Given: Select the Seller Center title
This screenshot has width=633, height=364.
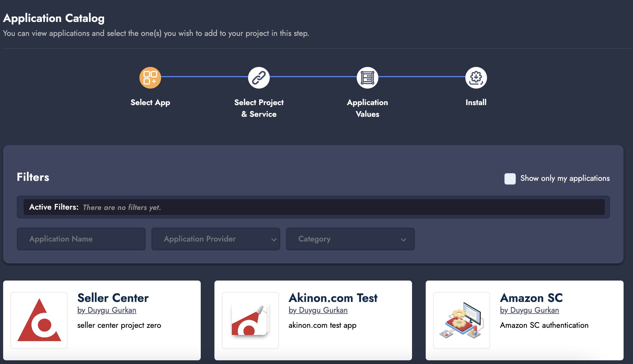Looking at the screenshot, I should pos(113,298).
